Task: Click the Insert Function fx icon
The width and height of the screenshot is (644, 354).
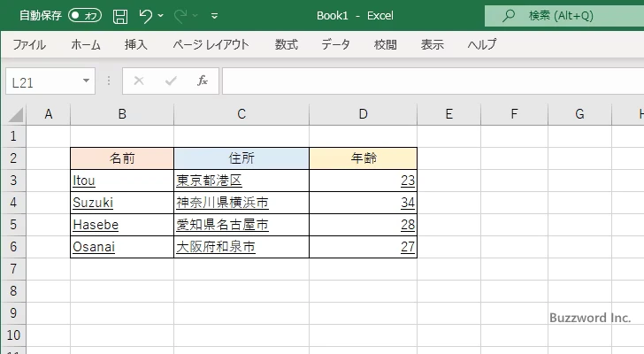Action: click(203, 81)
